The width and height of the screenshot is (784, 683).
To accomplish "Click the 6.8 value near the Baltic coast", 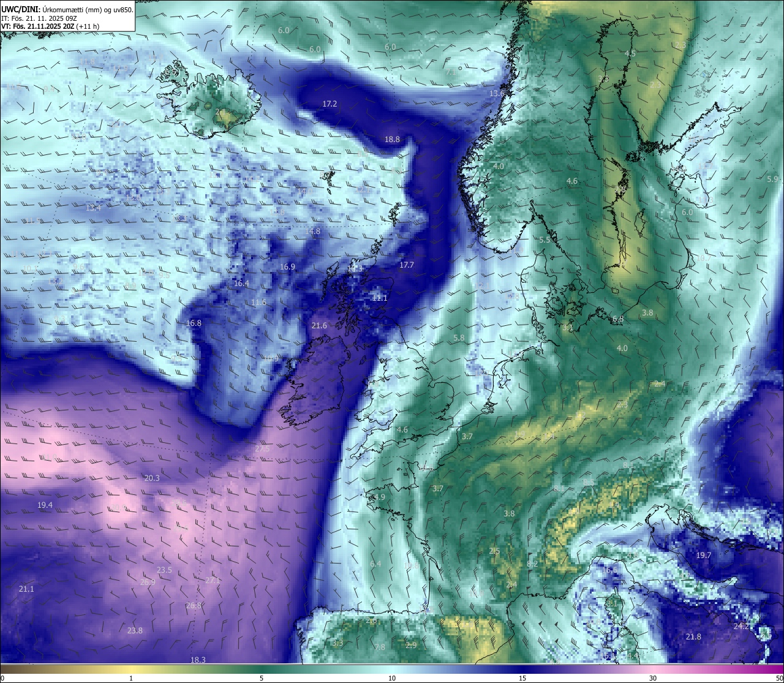I will click(618, 319).
